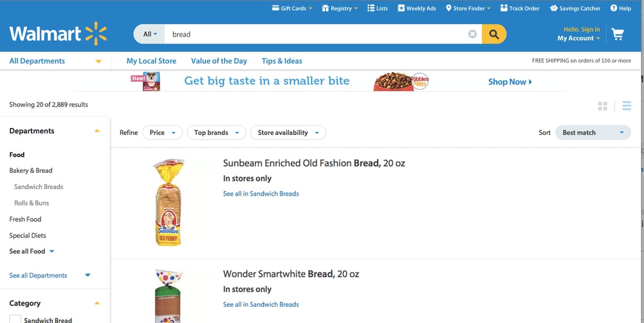Collapse the Departments sidebar section
Viewport: 644px width, 323px height.
pos(97,131)
